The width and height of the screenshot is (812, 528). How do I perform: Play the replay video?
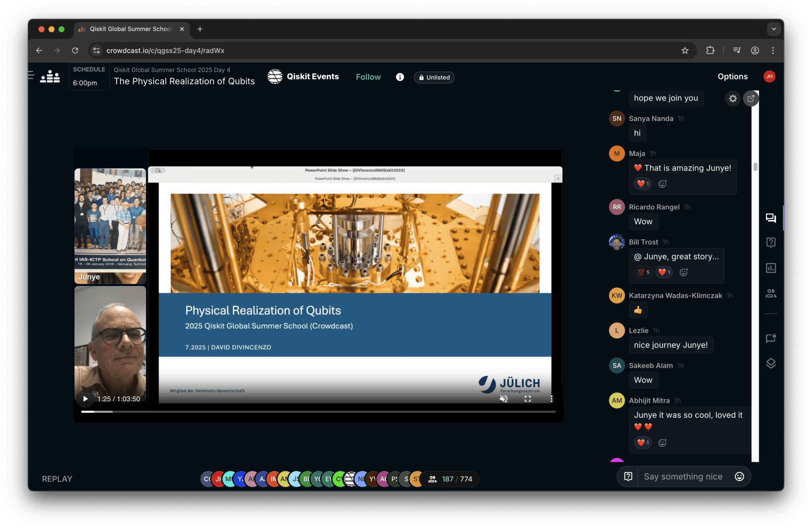pyautogui.click(x=85, y=399)
